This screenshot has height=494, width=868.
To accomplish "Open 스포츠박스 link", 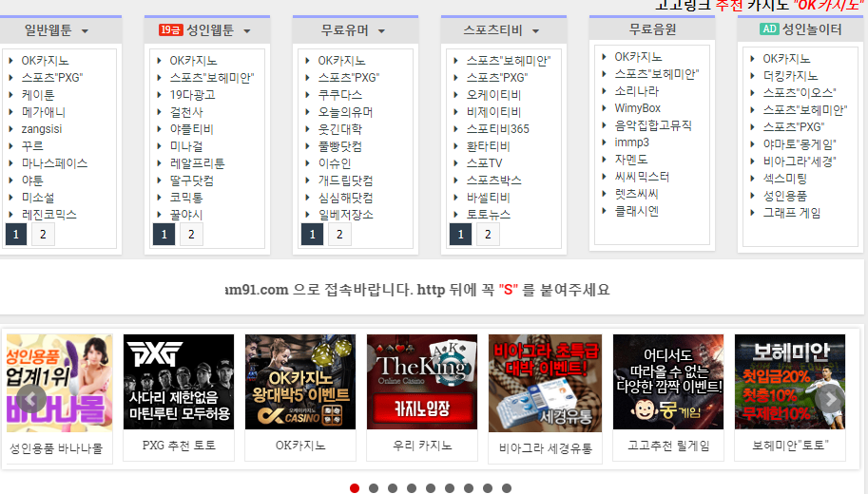I will tap(493, 180).
